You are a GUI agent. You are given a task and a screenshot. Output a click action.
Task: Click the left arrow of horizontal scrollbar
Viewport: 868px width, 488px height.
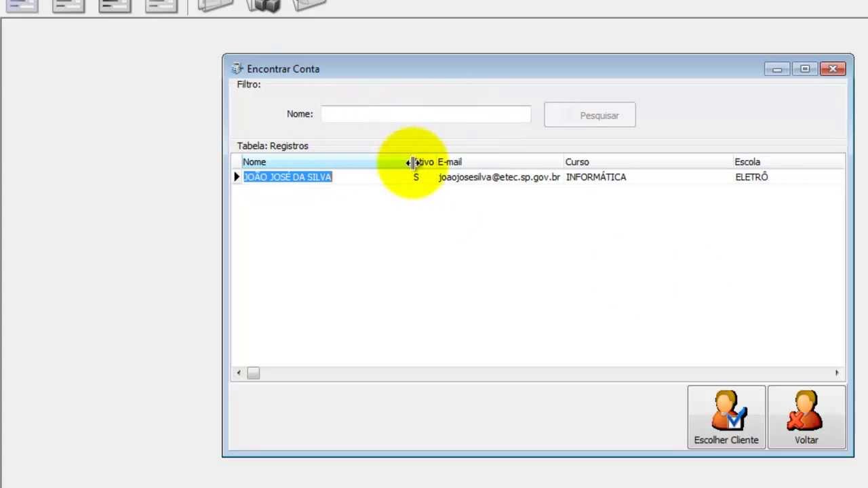point(238,373)
